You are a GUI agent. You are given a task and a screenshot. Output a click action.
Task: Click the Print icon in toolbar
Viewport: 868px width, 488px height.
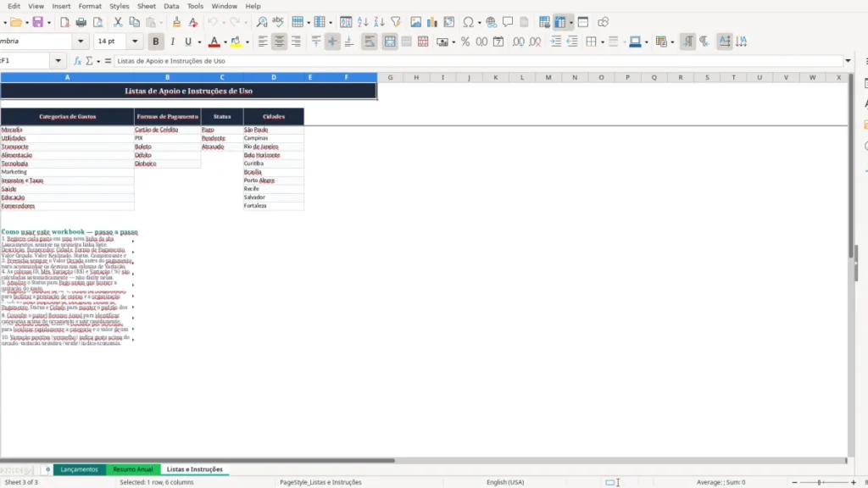point(81,22)
